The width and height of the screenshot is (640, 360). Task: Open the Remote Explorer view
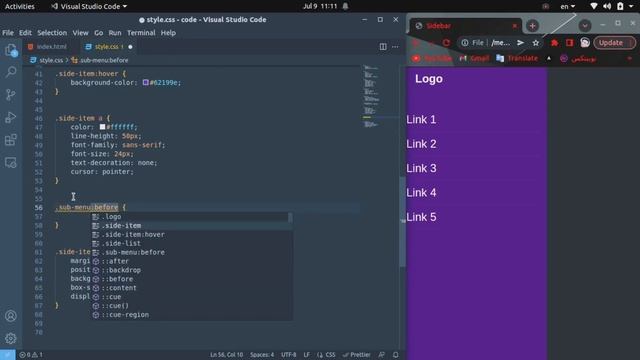(x=11, y=162)
